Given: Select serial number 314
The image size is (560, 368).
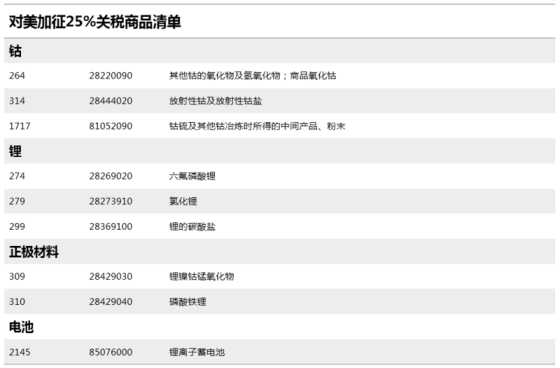Looking at the screenshot, I should click(17, 101).
